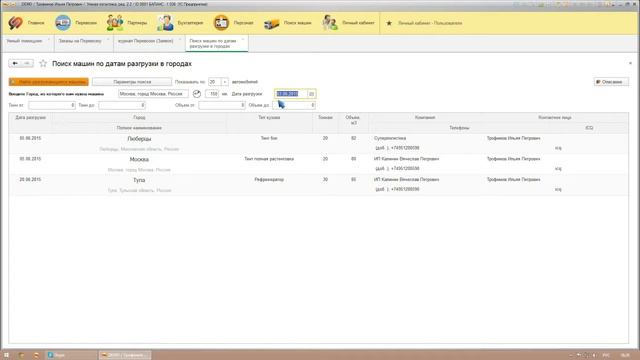Click the Рефрижератор body type cell

coord(269,180)
